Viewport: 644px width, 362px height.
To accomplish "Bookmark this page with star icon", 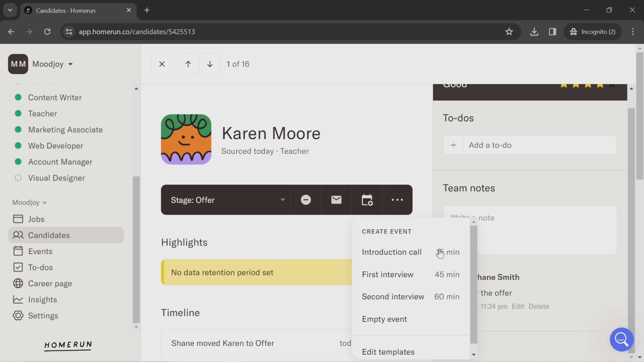I will point(509,32).
